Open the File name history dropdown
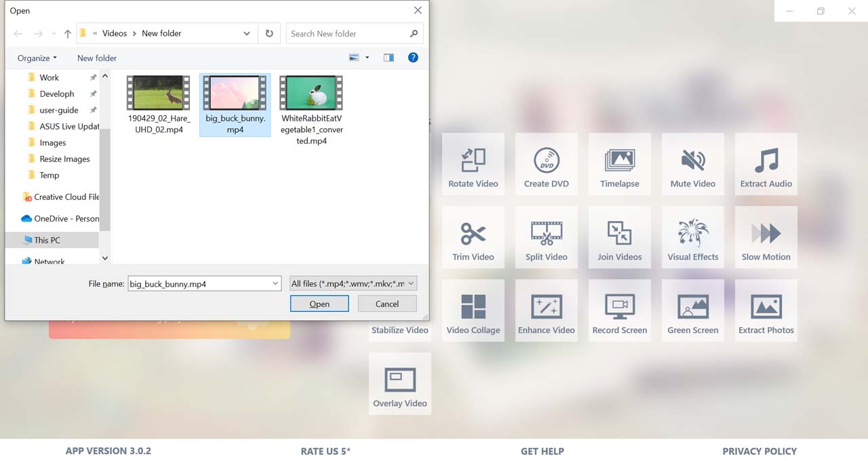Viewport: 868px width, 461px height. click(x=275, y=283)
